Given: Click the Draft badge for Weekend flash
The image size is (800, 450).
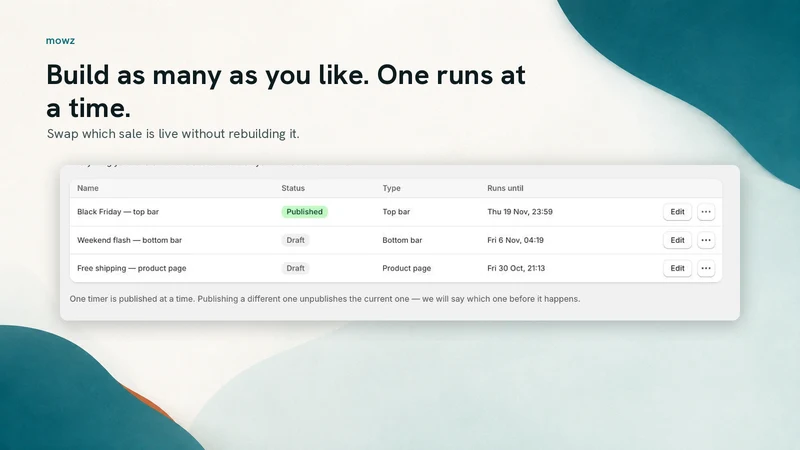Looking at the screenshot, I should tap(295, 240).
